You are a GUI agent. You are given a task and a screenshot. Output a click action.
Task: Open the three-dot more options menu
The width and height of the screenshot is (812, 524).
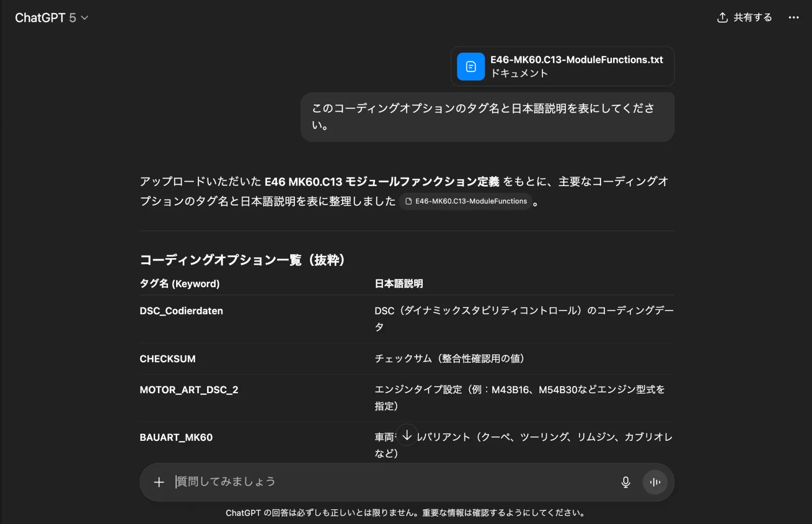794,18
